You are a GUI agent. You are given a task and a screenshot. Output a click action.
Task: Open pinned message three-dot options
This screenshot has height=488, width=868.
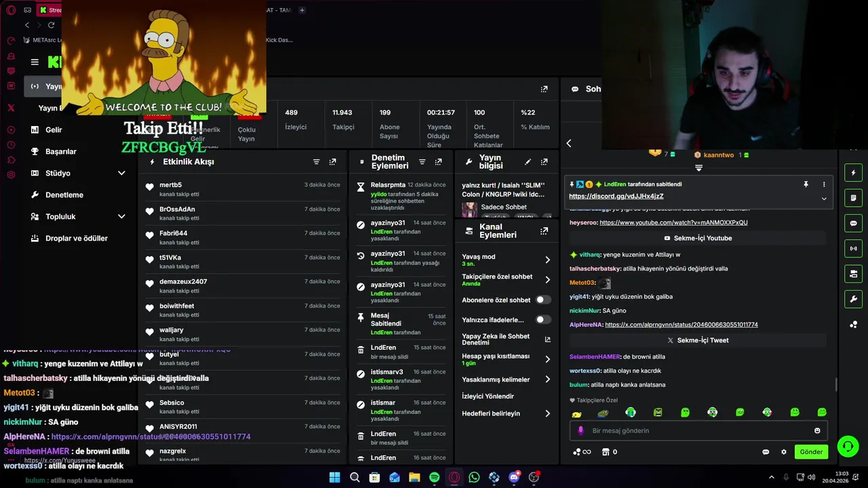(824, 184)
